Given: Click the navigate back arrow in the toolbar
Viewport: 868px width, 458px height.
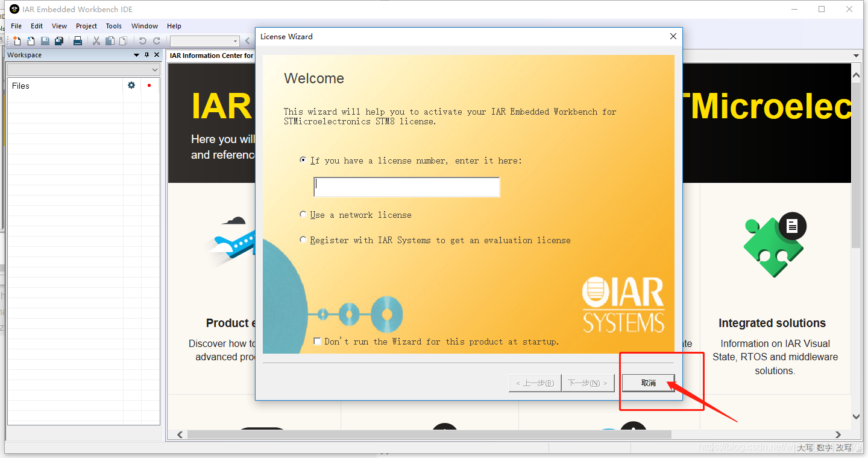Looking at the screenshot, I should 247,41.
